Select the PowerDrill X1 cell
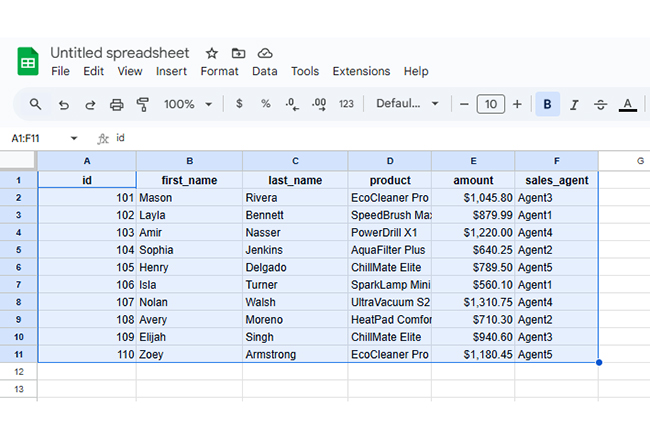 [x=390, y=233]
